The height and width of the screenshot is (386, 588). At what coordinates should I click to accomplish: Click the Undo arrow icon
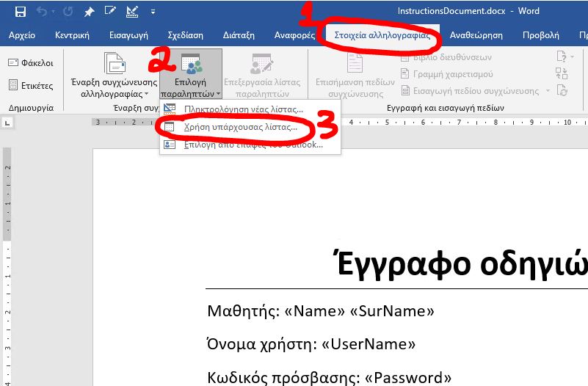click(x=42, y=12)
